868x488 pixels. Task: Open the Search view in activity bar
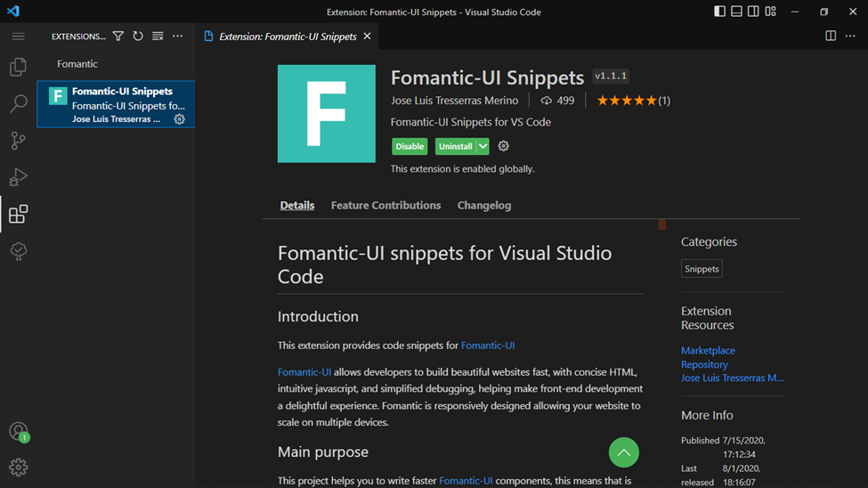tap(19, 103)
